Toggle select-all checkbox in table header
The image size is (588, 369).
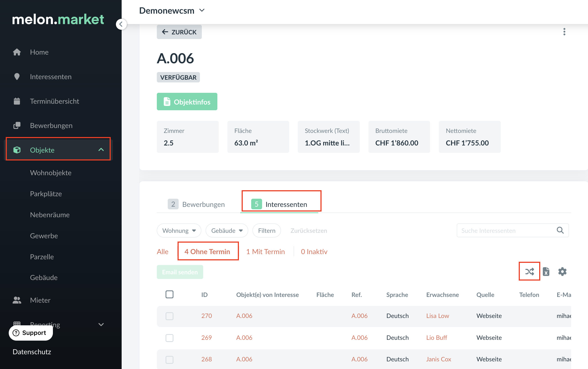[169, 294]
